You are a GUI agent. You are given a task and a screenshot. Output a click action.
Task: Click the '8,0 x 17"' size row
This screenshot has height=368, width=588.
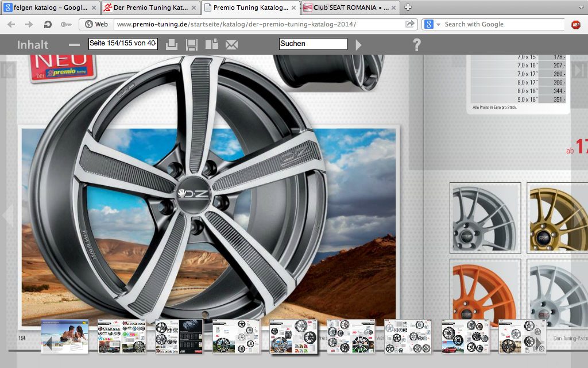point(519,83)
